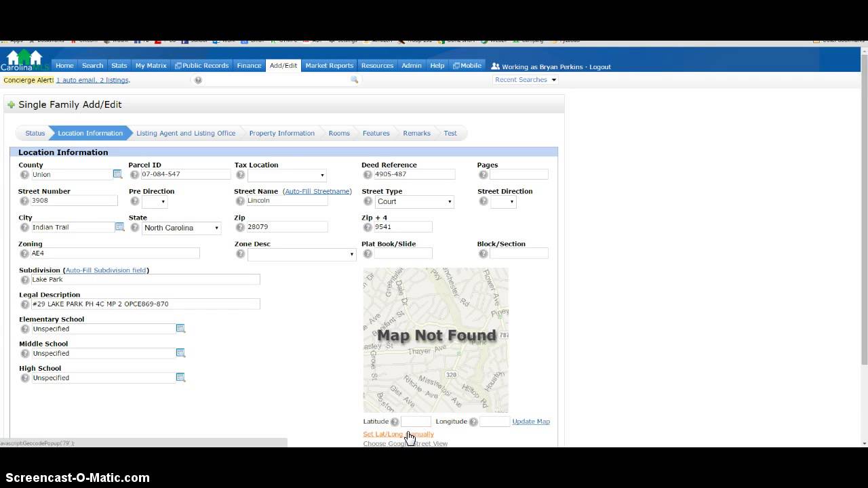
Task: Open the High School lookup icon
Action: 180,377
